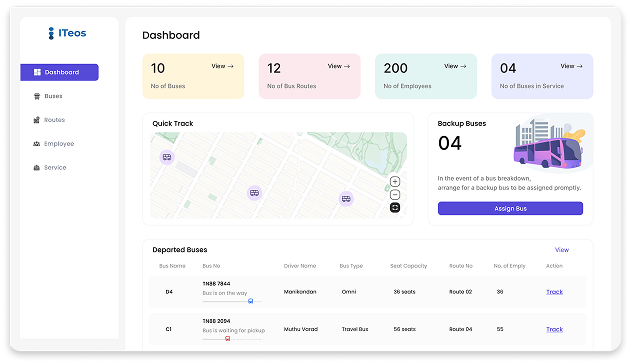Click driver name Manikandan
The image size is (630, 363).
pos(300,292)
